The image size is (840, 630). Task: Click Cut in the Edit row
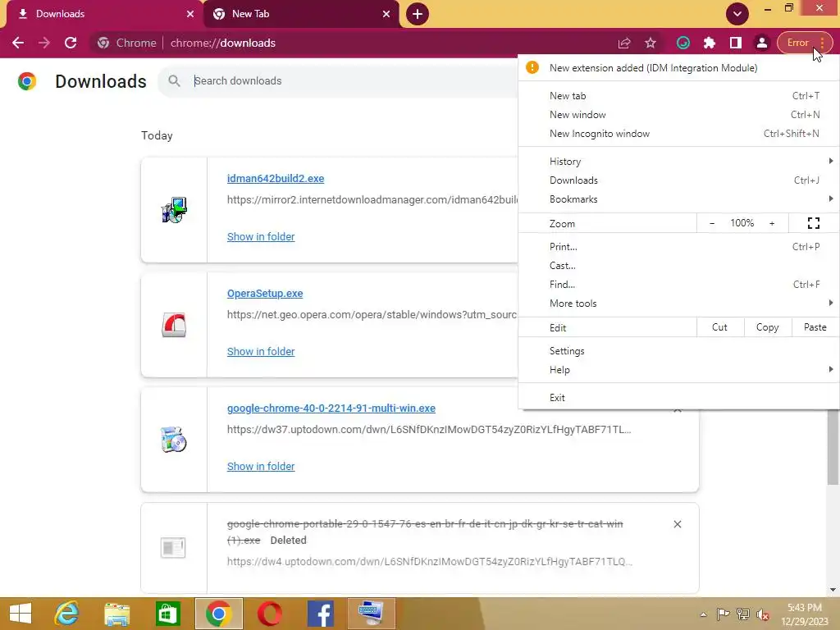719,327
